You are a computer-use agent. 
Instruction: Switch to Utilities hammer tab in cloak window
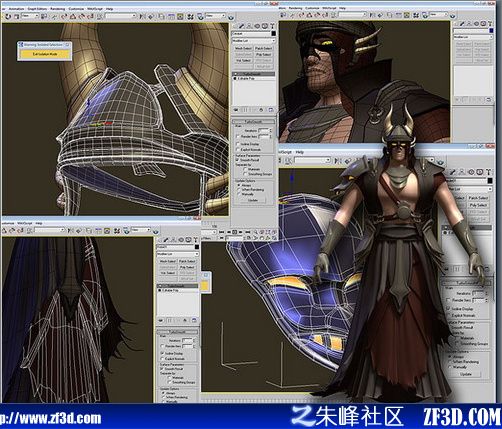pyautogui.click(x=195, y=240)
